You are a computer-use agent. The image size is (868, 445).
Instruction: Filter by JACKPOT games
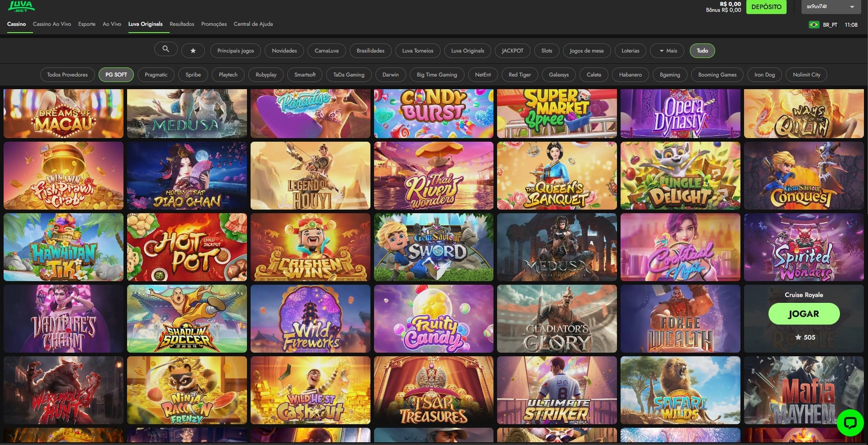[x=512, y=51]
